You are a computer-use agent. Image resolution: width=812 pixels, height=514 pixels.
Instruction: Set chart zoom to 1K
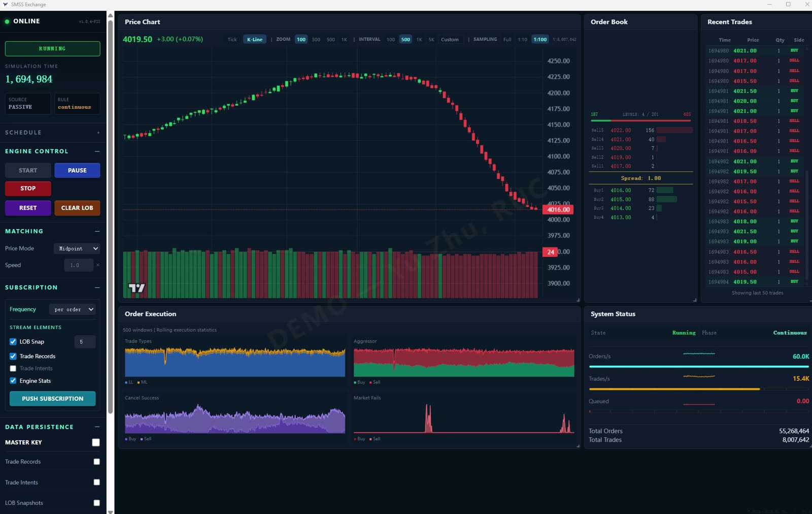pyautogui.click(x=344, y=40)
